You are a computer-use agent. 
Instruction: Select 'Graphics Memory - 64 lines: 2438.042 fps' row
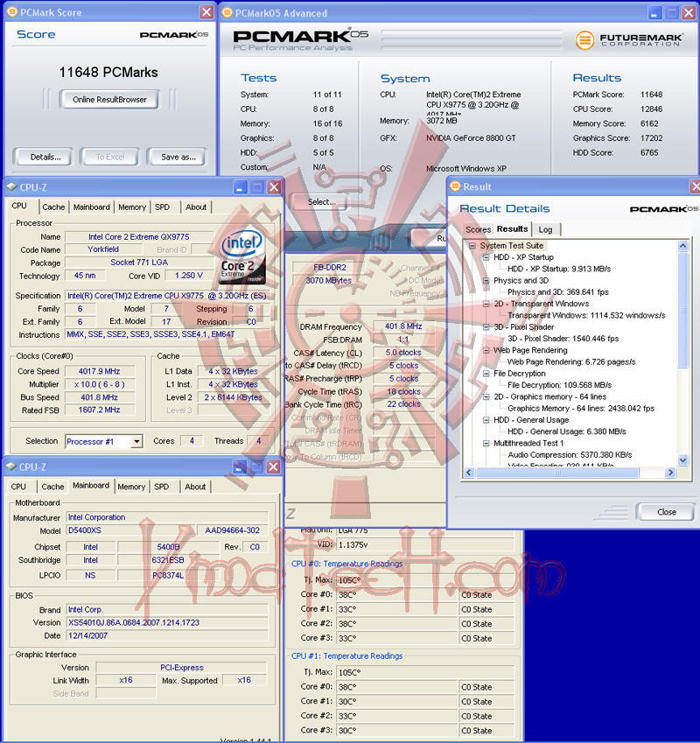click(x=581, y=408)
